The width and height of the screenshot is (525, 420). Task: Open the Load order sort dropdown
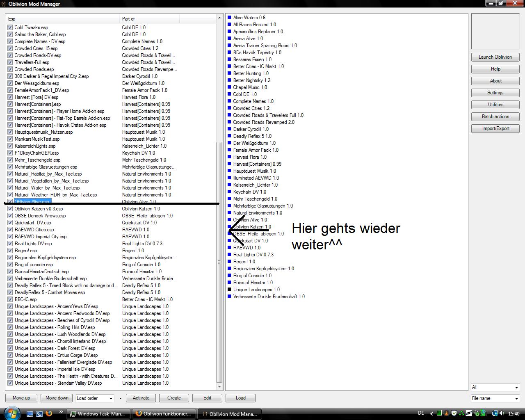(95, 398)
